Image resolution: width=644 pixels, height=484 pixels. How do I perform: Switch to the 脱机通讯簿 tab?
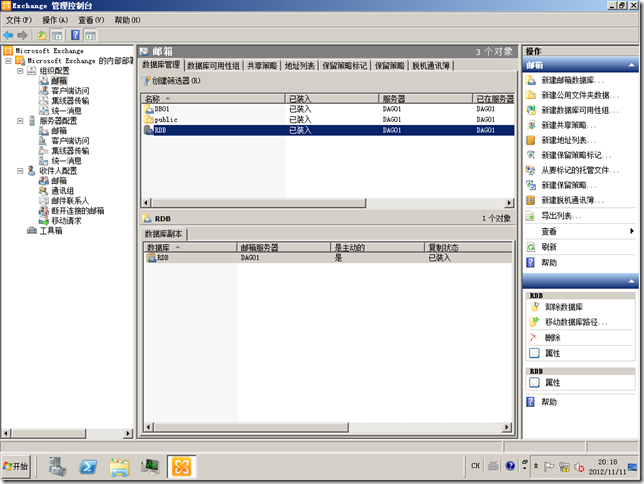tap(431, 66)
